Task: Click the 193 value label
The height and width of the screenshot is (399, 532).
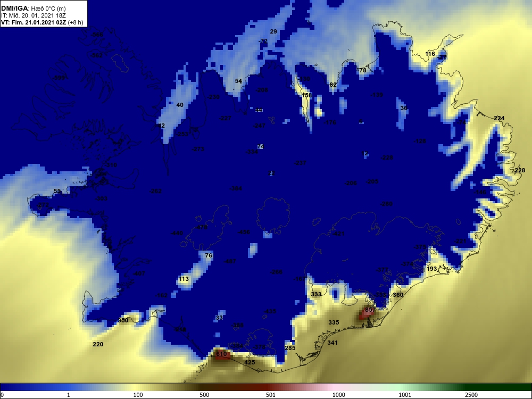Action: tap(431, 269)
